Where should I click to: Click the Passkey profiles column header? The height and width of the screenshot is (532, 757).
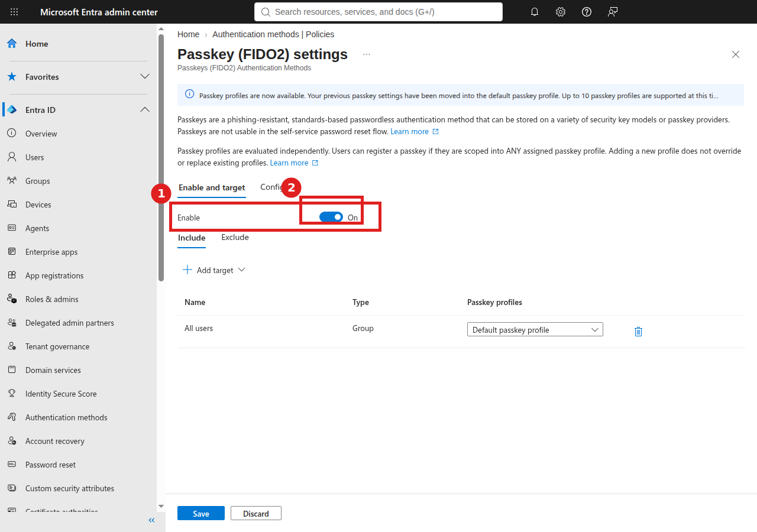(494, 302)
